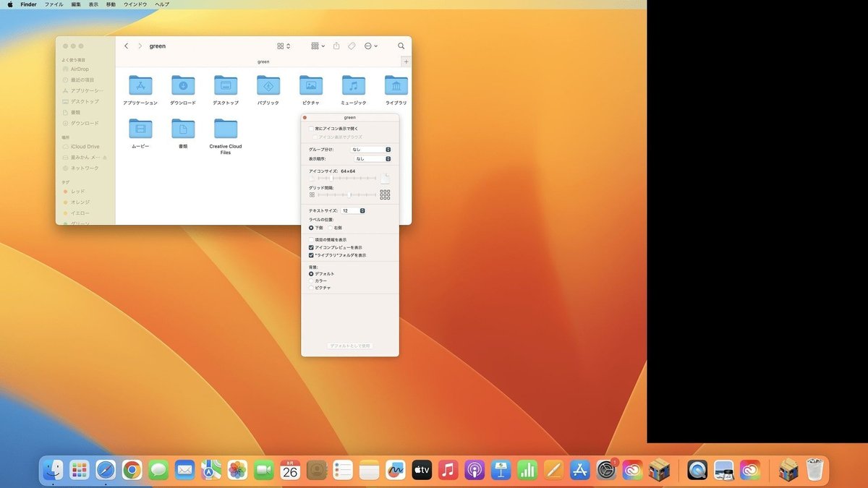Select the 右側 label position radio
Screen dimensions: 868x488
tap(330, 228)
